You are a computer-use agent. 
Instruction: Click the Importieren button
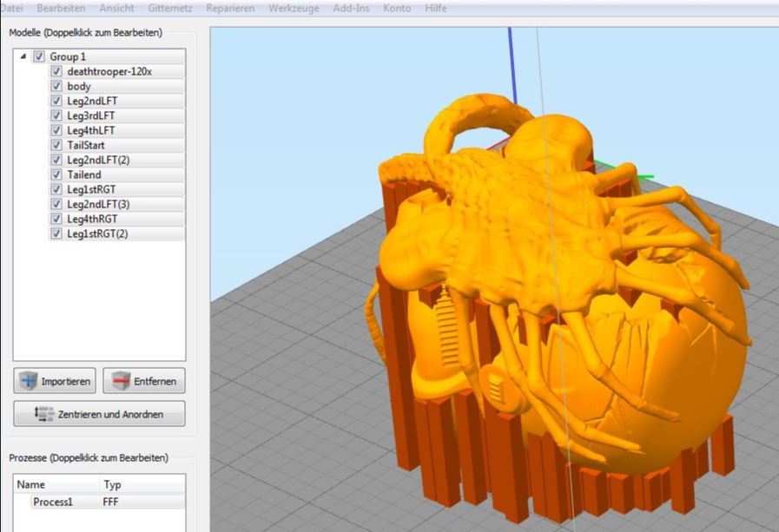55,381
